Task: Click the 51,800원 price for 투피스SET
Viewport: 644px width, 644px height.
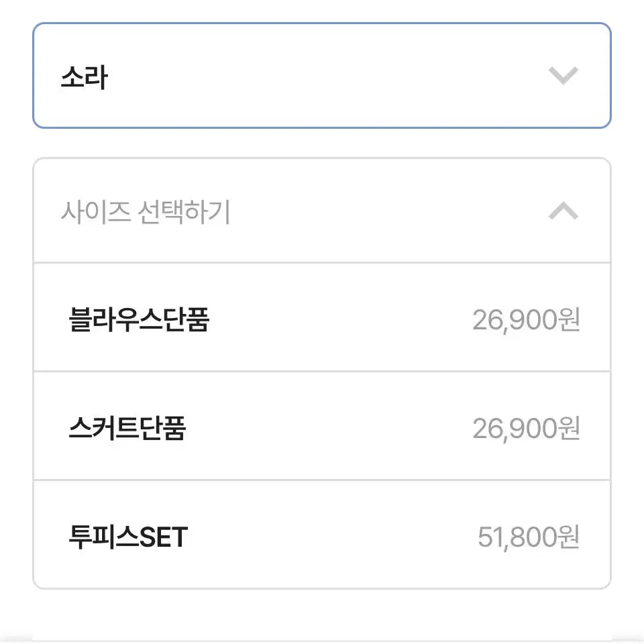Action: [529, 537]
